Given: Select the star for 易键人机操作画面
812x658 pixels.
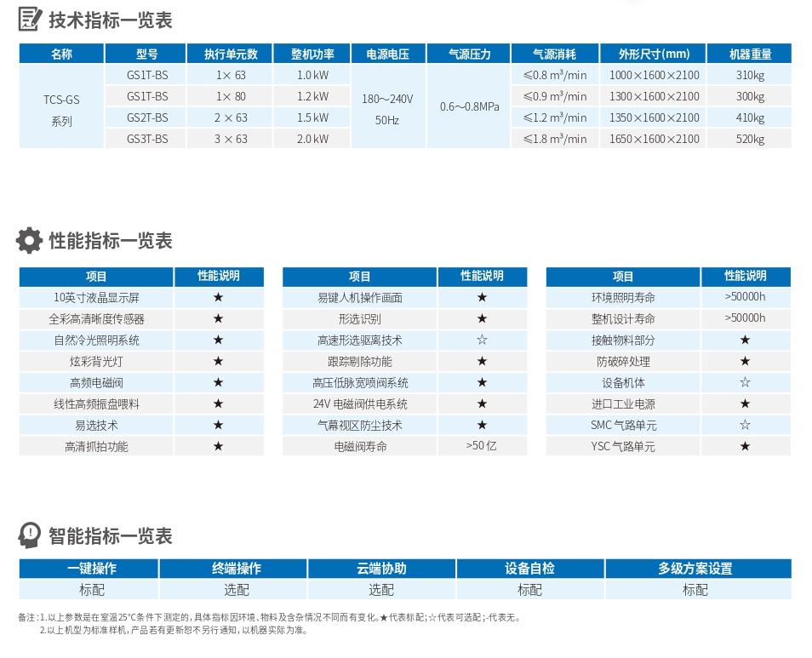Looking at the screenshot, I should click(x=483, y=297).
